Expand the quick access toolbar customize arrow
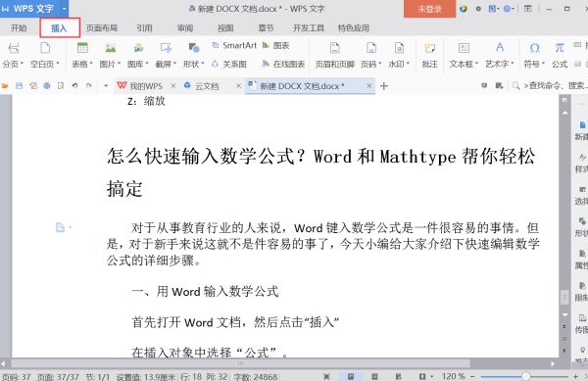The image size is (588, 381). pos(106,86)
